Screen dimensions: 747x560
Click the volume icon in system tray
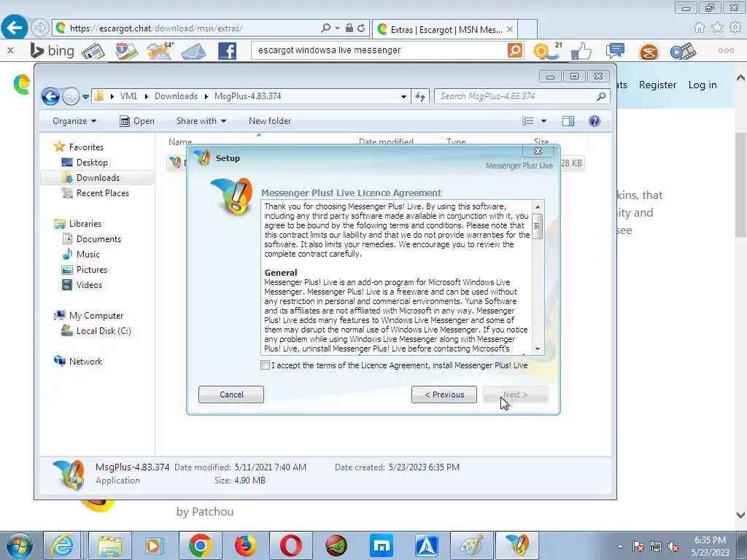click(673, 547)
